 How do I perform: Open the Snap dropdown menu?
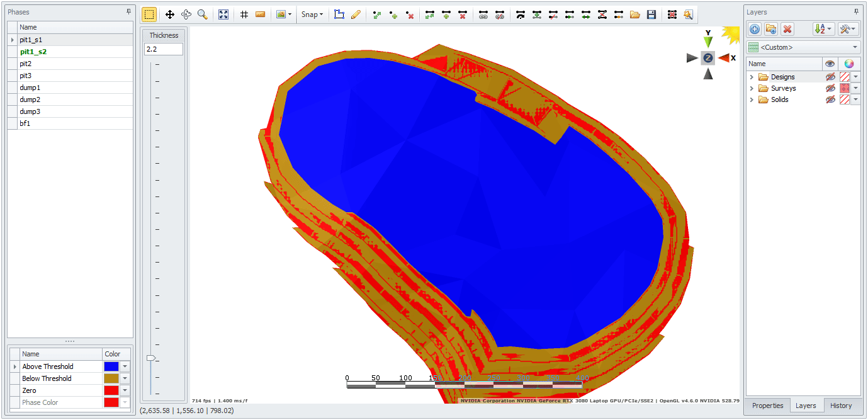pyautogui.click(x=312, y=14)
